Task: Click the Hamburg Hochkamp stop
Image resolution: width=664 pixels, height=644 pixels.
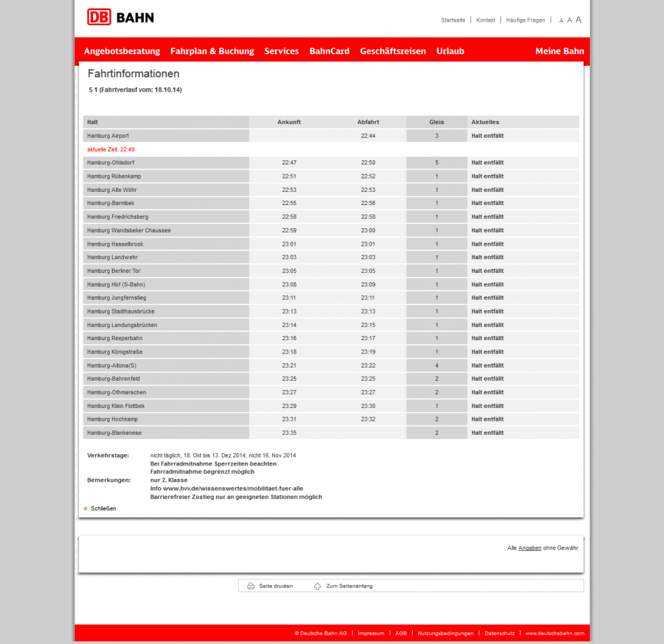Action: [x=112, y=419]
